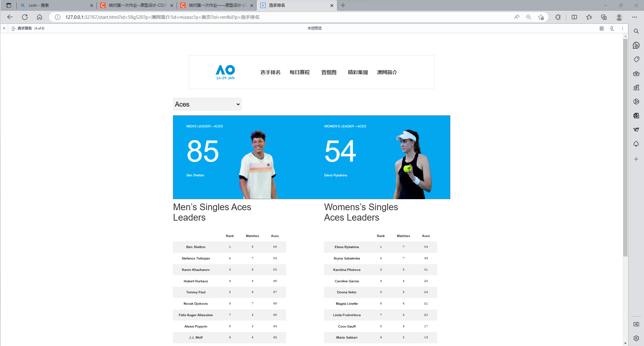This screenshot has height=346, width=644.
Task: Click the page vertical scrollbar
Action: point(625,148)
